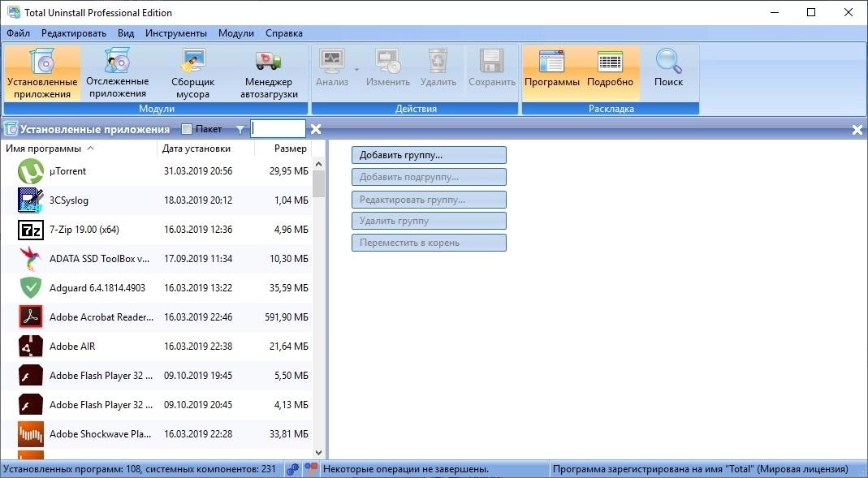Click the ADATA SSD ToolBox icon
This screenshot has height=478, width=868.
pyautogui.click(x=30, y=259)
